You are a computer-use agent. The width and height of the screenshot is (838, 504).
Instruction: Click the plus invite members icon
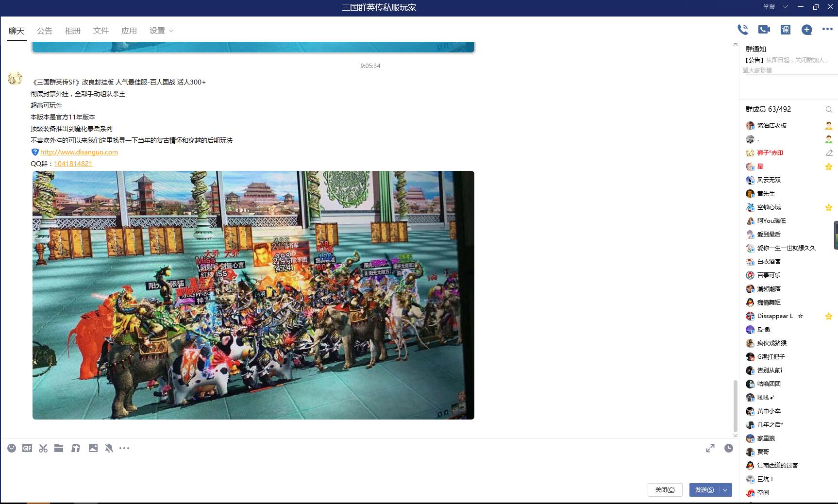click(x=807, y=30)
